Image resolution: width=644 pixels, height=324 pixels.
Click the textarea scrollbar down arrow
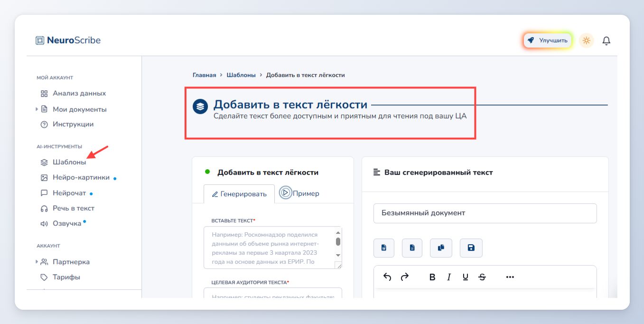(x=338, y=256)
